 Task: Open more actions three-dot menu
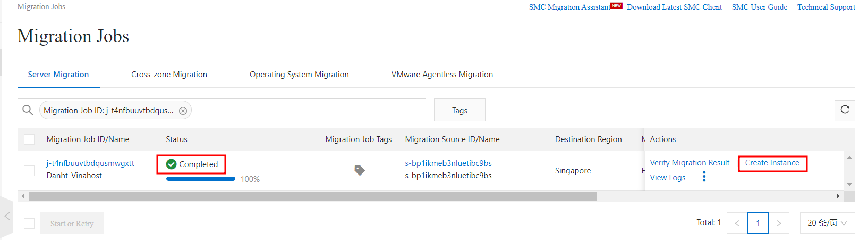coord(704,177)
